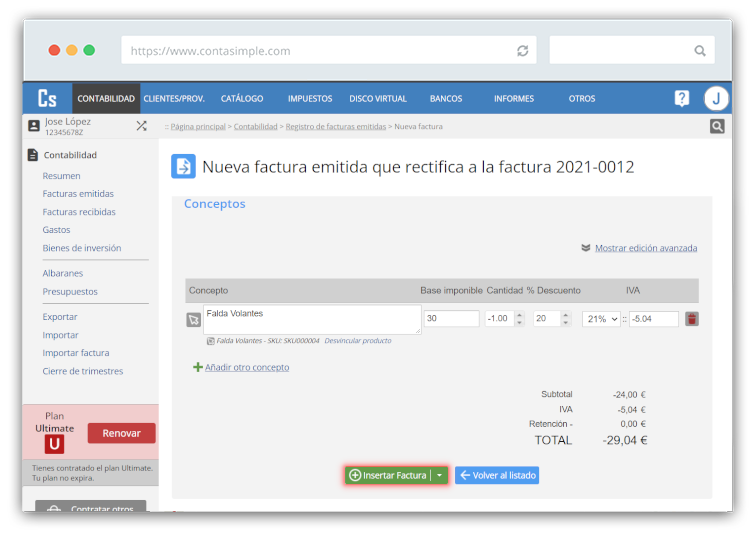
Task: Go to Contabilidad breadcrumb link
Action: pos(255,126)
